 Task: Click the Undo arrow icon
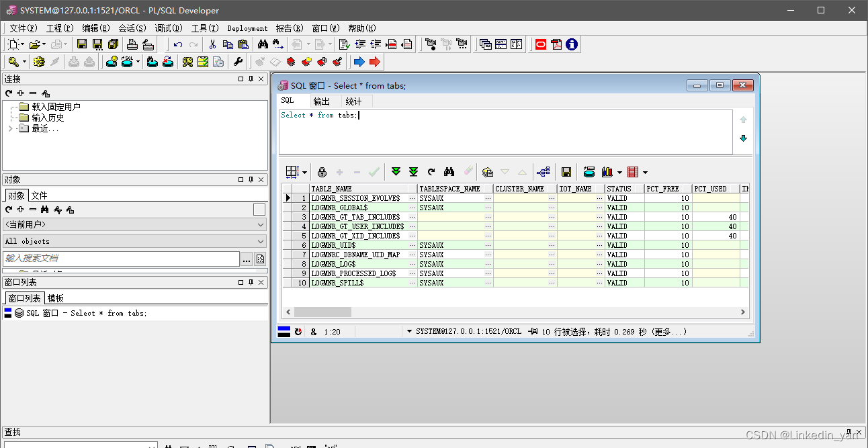(x=177, y=44)
